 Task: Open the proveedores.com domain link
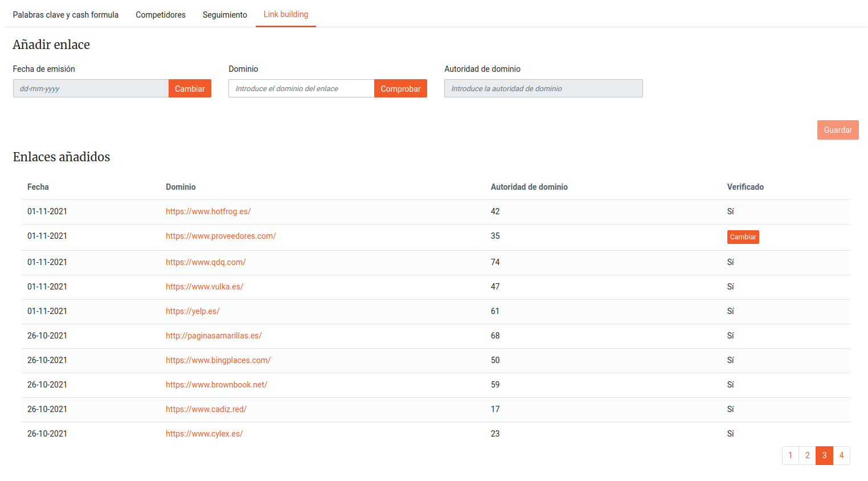pos(220,236)
